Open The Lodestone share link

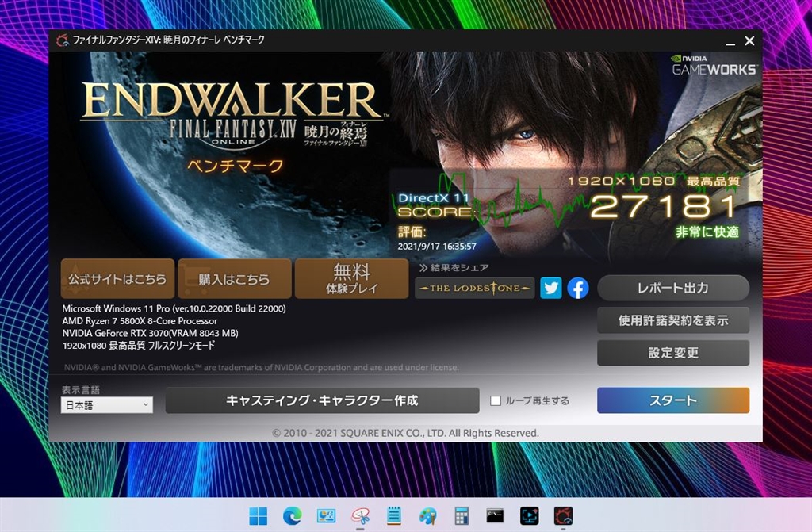475,288
